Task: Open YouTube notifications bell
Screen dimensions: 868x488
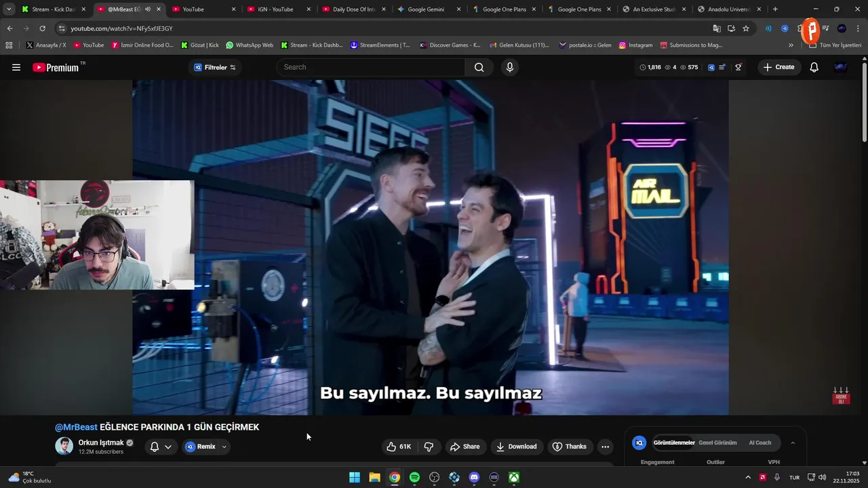Action: point(814,67)
